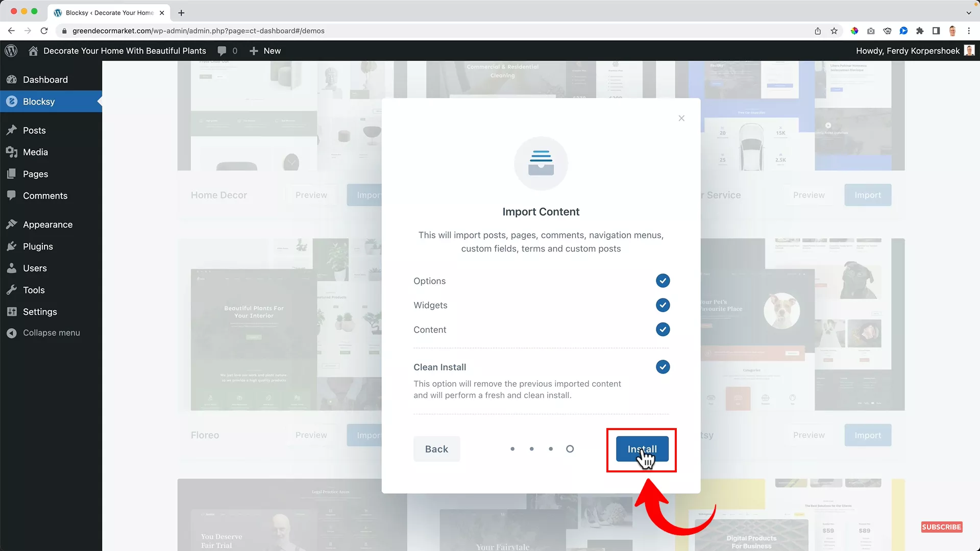Toggle off the Clean Install option

pyautogui.click(x=662, y=367)
